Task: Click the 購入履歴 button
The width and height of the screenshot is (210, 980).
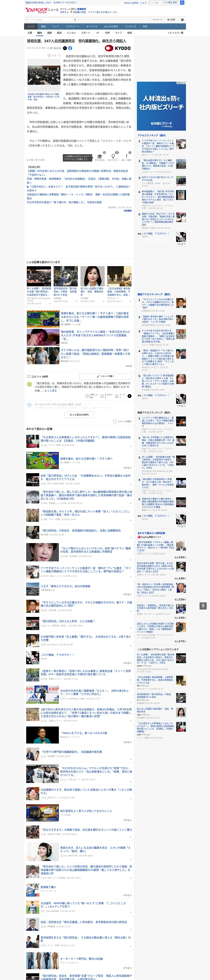Action: pos(171,20)
